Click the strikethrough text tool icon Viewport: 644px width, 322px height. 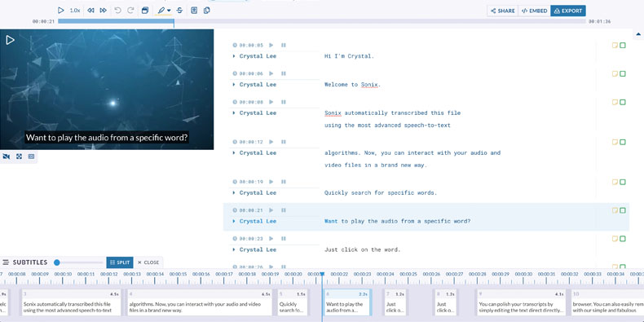[x=179, y=11]
